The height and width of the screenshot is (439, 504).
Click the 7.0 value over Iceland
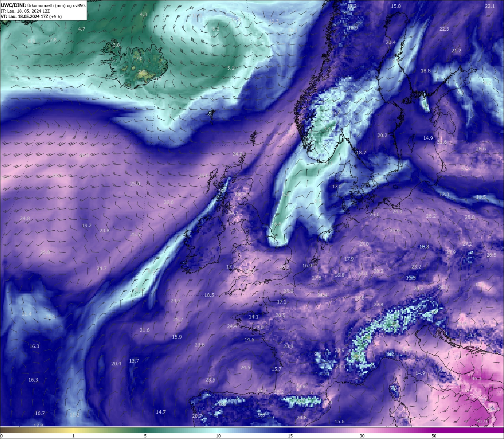pyautogui.click(x=139, y=58)
